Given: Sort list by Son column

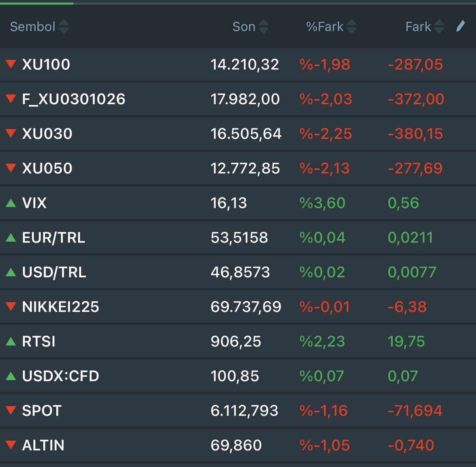Looking at the screenshot, I should pos(250,27).
